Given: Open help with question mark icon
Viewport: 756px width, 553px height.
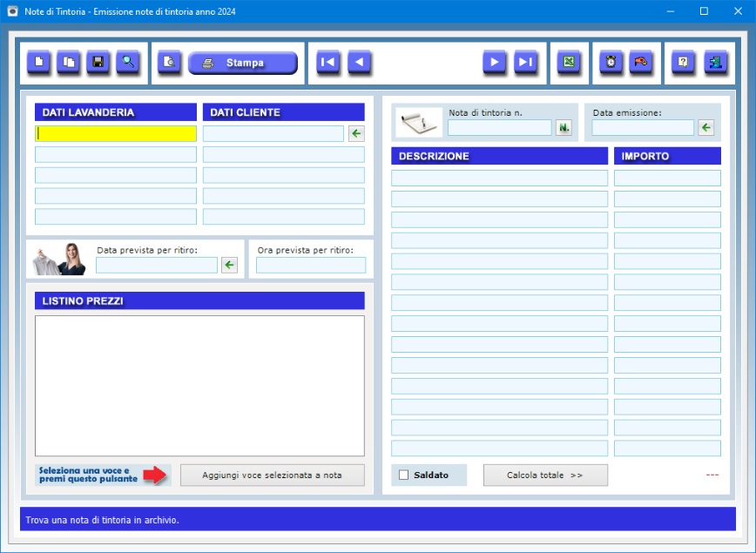Looking at the screenshot, I should (683, 62).
